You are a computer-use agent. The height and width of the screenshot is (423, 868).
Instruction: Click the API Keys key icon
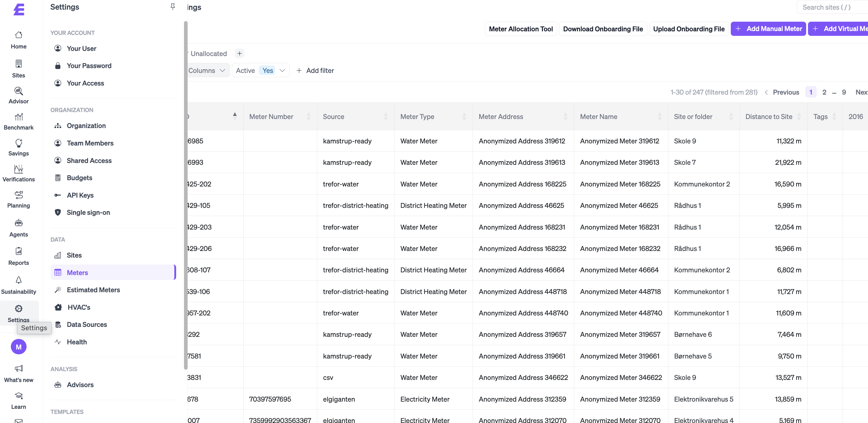[x=58, y=195]
